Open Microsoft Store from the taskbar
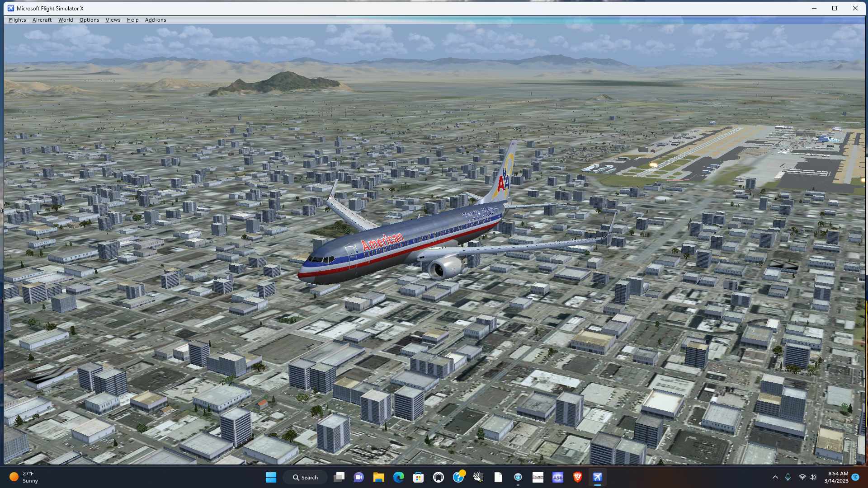 coord(419,477)
